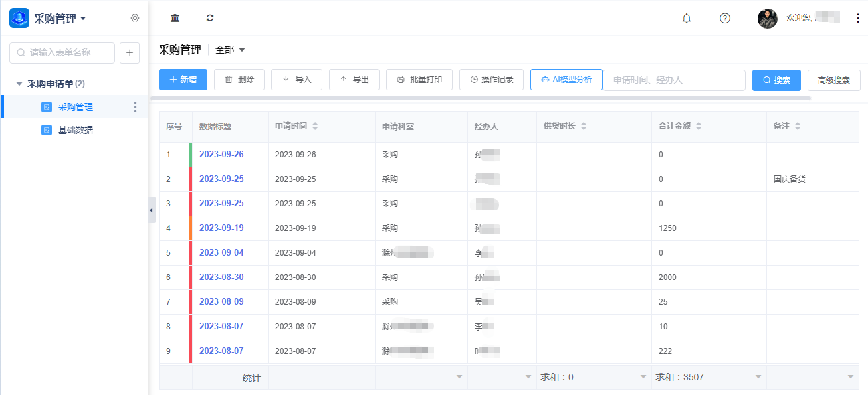Add a new form with the plus icon

point(129,52)
